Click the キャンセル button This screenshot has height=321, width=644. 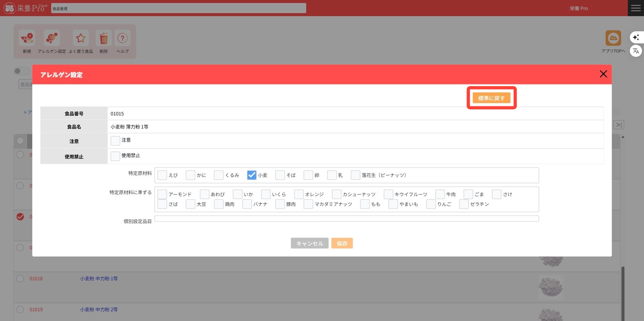(x=310, y=243)
